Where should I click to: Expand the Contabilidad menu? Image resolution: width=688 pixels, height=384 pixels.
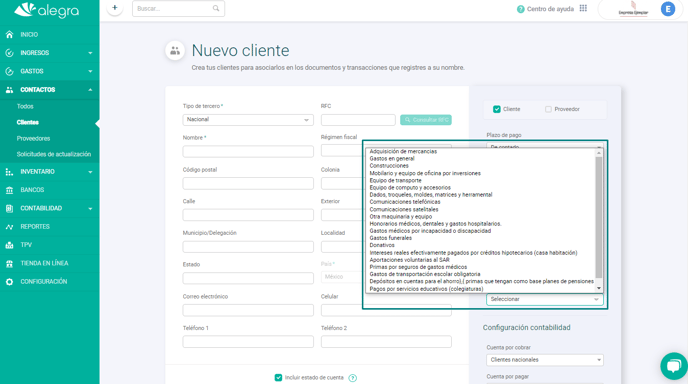click(50, 208)
